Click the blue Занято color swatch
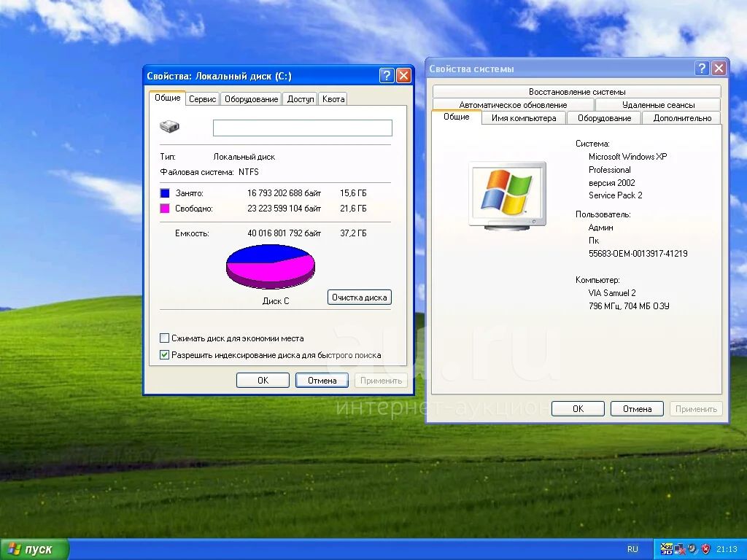 (x=165, y=192)
